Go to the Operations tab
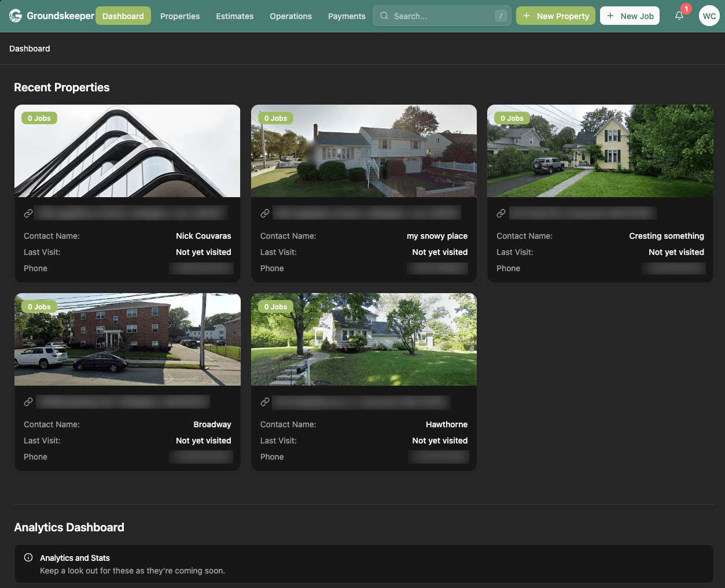 tap(290, 16)
